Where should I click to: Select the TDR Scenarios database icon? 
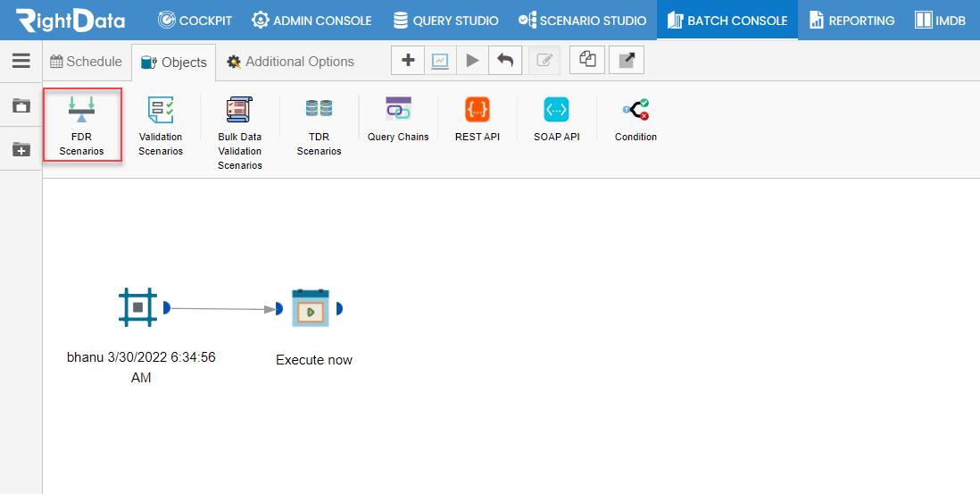point(319,109)
